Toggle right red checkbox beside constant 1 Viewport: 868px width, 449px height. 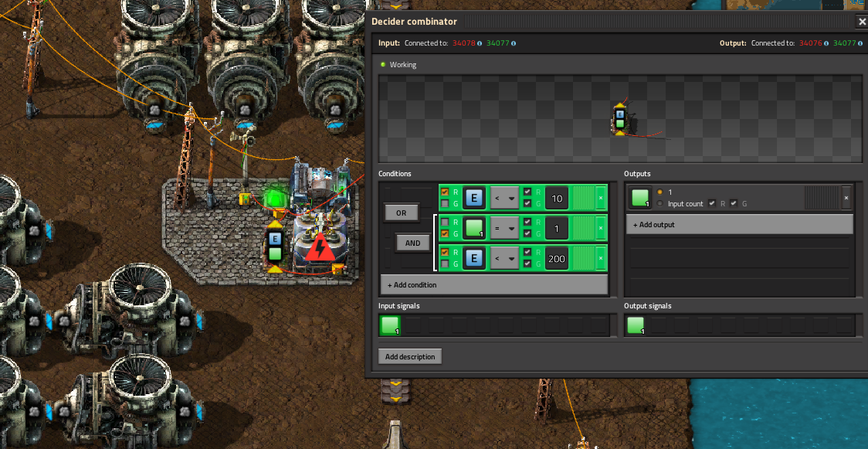pos(527,222)
